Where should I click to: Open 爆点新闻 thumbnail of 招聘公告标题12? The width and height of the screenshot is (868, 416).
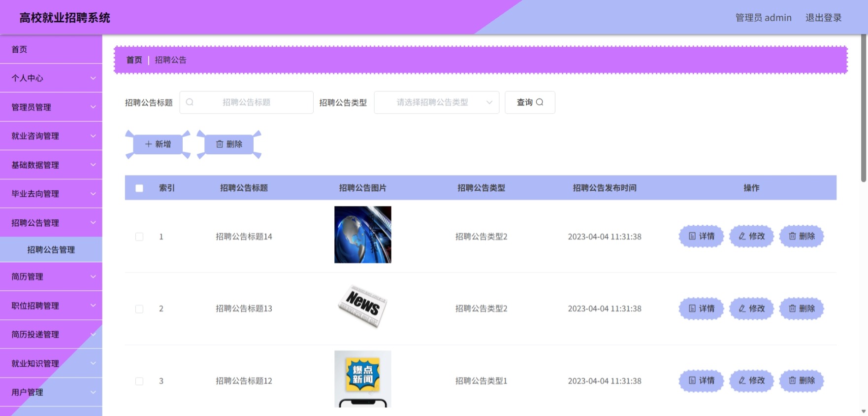pyautogui.click(x=363, y=379)
